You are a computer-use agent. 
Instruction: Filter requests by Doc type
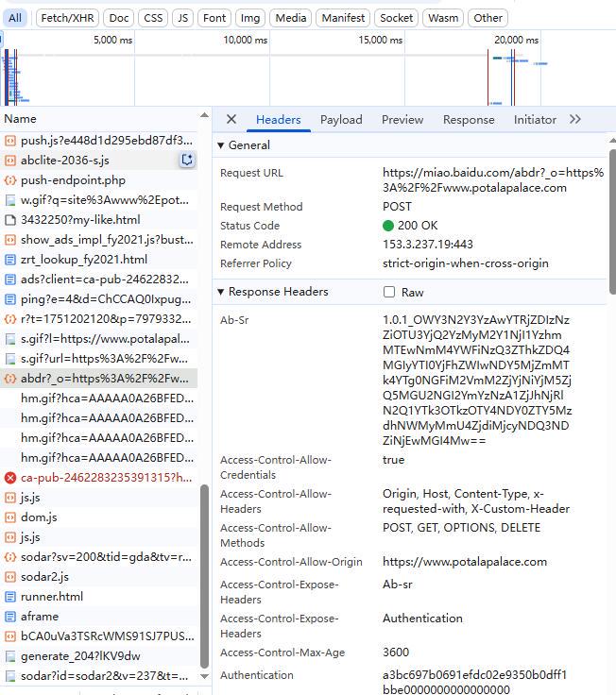coord(119,18)
